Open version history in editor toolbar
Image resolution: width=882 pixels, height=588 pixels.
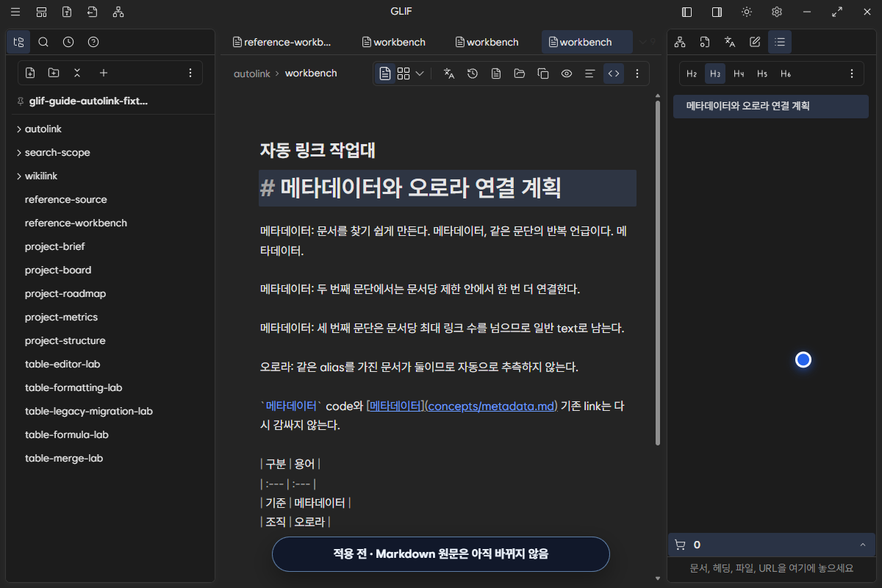click(x=473, y=73)
